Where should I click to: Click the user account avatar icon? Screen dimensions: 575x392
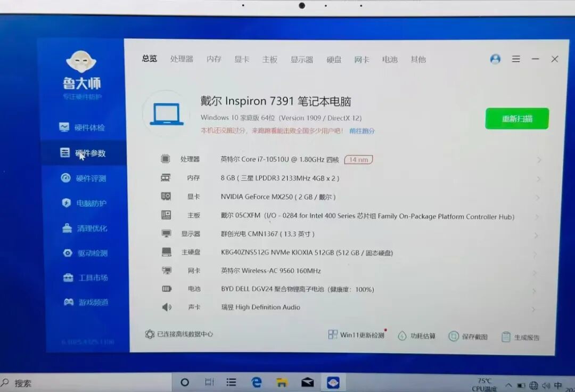click(x=495, y=59)
